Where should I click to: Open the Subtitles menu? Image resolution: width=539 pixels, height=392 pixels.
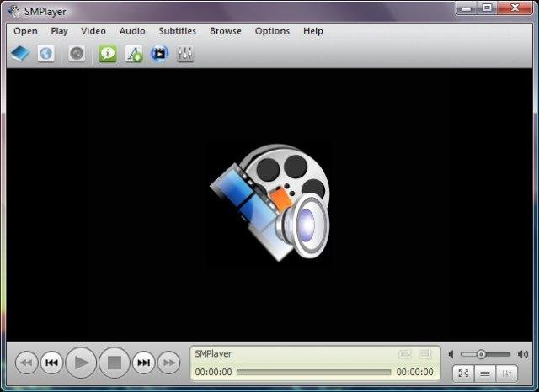[x=177, y=31]
